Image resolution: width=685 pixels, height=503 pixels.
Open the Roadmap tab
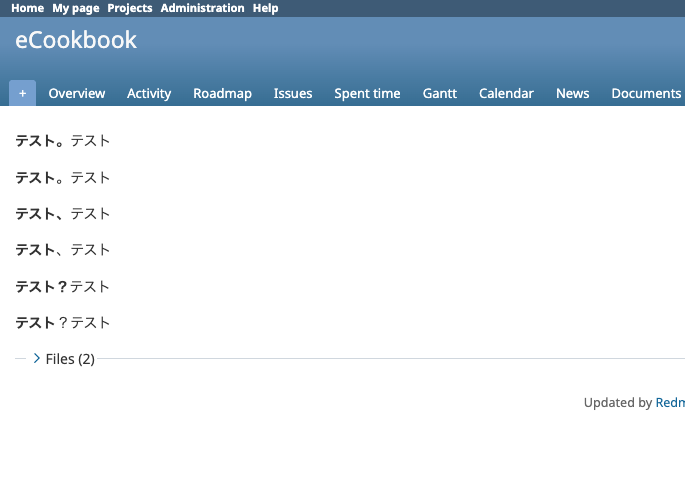(x=222, y=93)
